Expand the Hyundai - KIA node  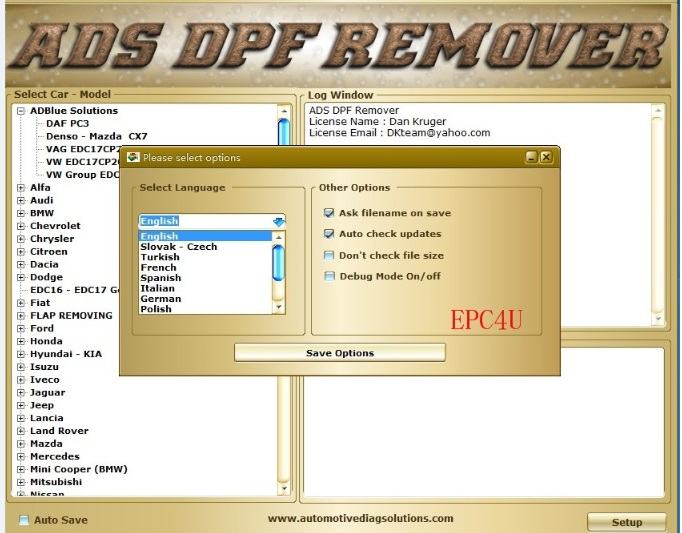pyautogui.click(x=20, y=354)
